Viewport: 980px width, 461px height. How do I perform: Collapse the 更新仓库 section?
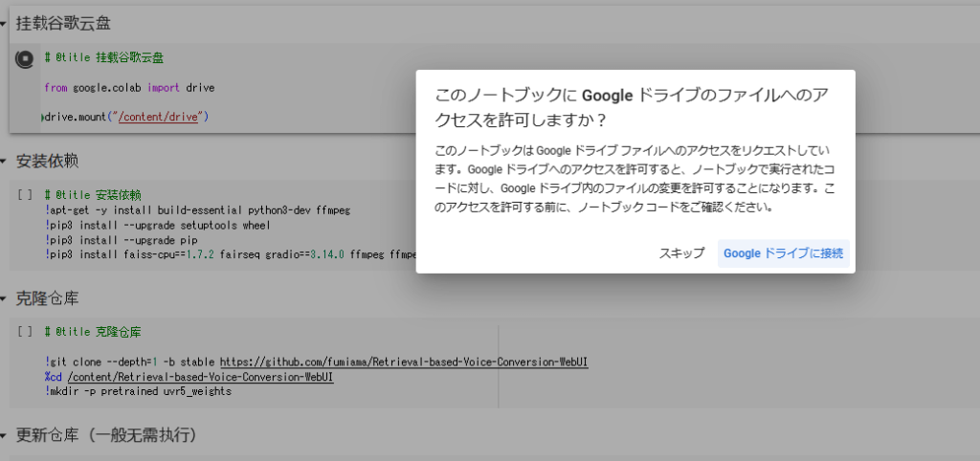pos(4,435)
